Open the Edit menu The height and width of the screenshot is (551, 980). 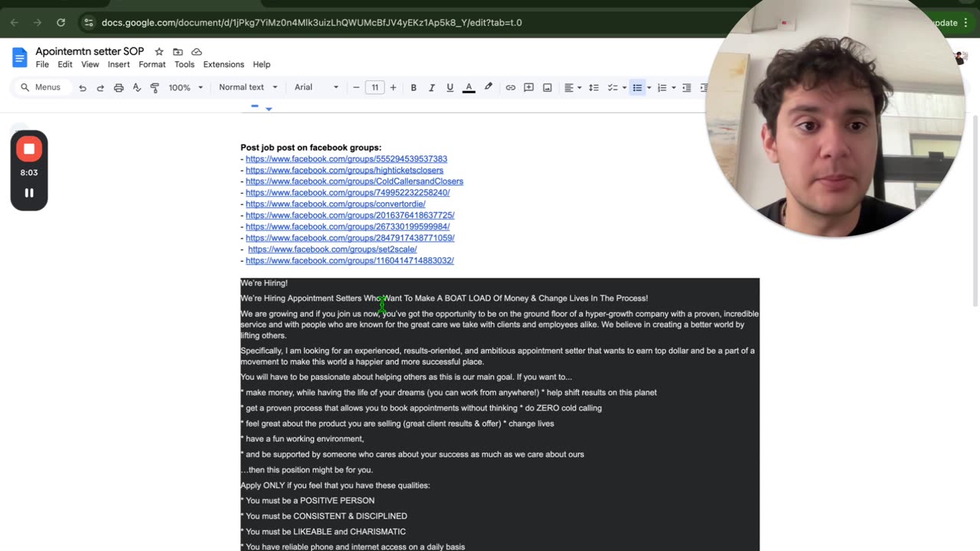click(x=65, y=64)
